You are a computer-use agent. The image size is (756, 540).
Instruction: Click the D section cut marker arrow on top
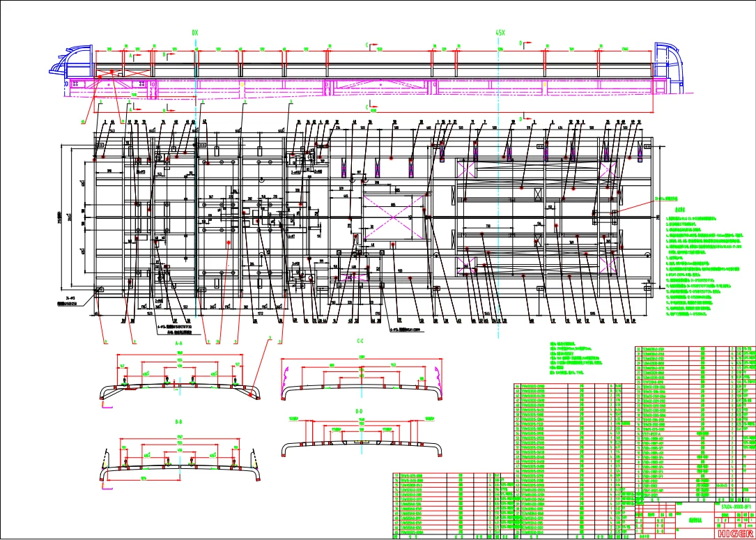click(525, 44)
